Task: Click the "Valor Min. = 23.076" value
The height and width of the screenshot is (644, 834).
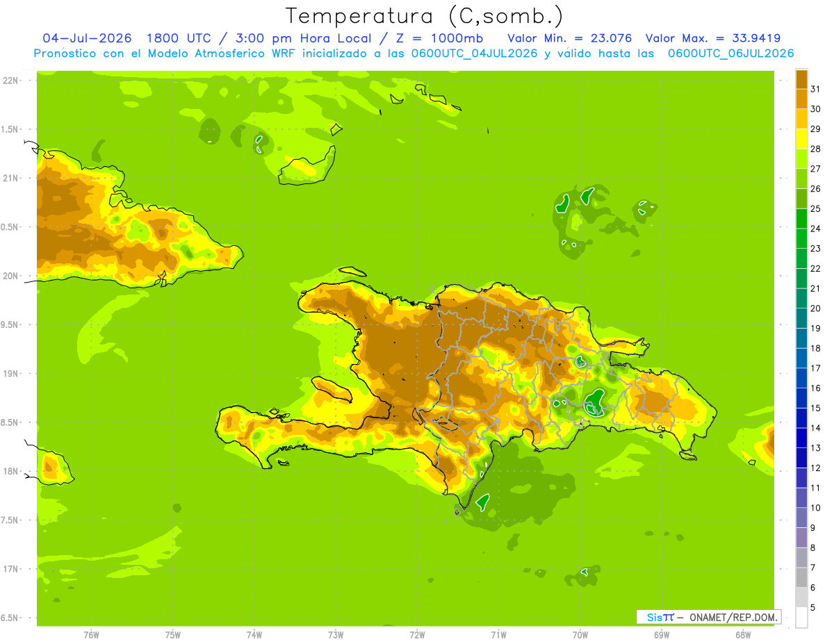Action: [x=570, y=38]
